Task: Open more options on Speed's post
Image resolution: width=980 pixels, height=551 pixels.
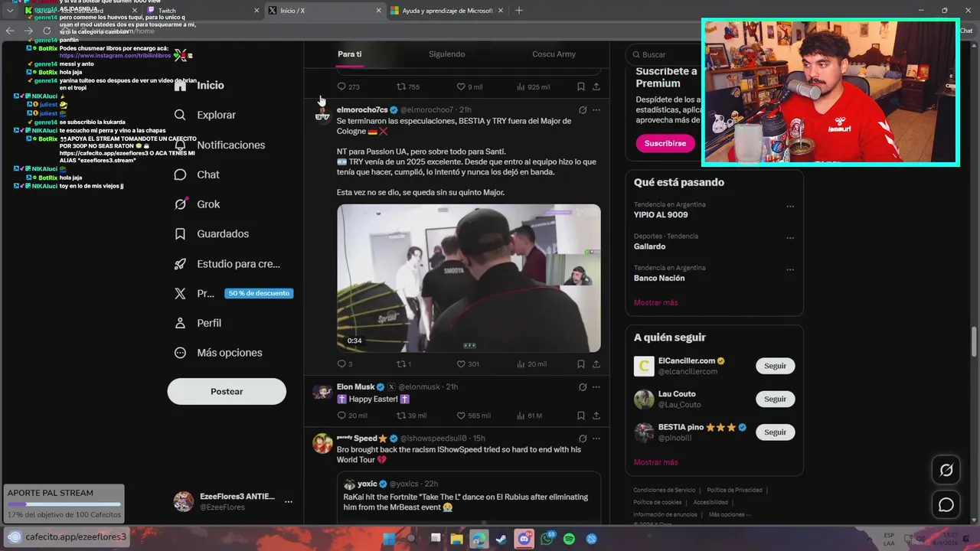Action: [596, 439]
